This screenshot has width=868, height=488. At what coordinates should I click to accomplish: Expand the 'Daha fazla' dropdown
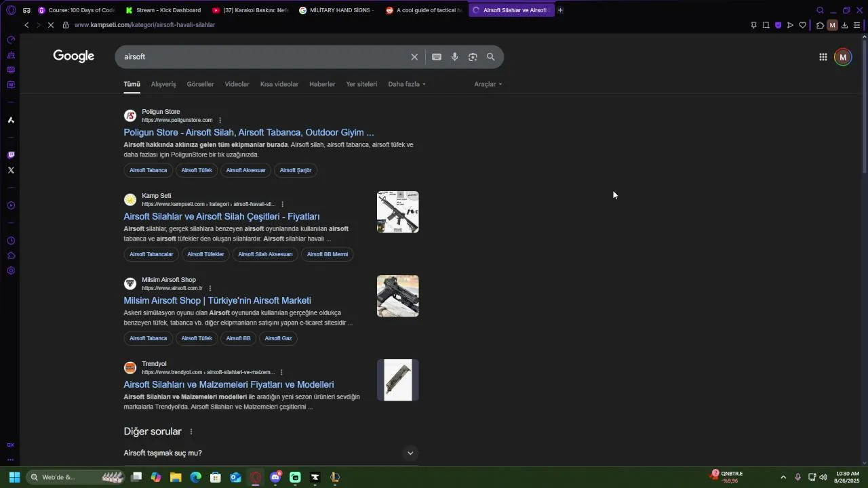coord(407,84)
